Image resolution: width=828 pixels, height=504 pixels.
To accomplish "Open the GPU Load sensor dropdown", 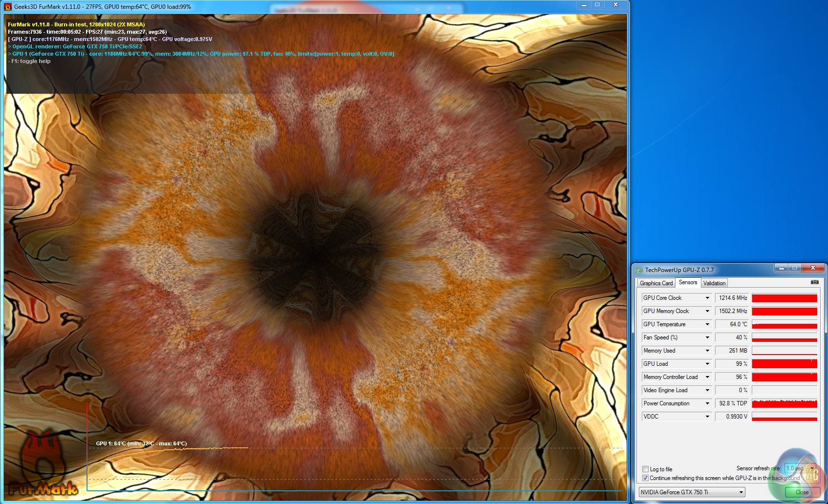I will tap(707, 364).
